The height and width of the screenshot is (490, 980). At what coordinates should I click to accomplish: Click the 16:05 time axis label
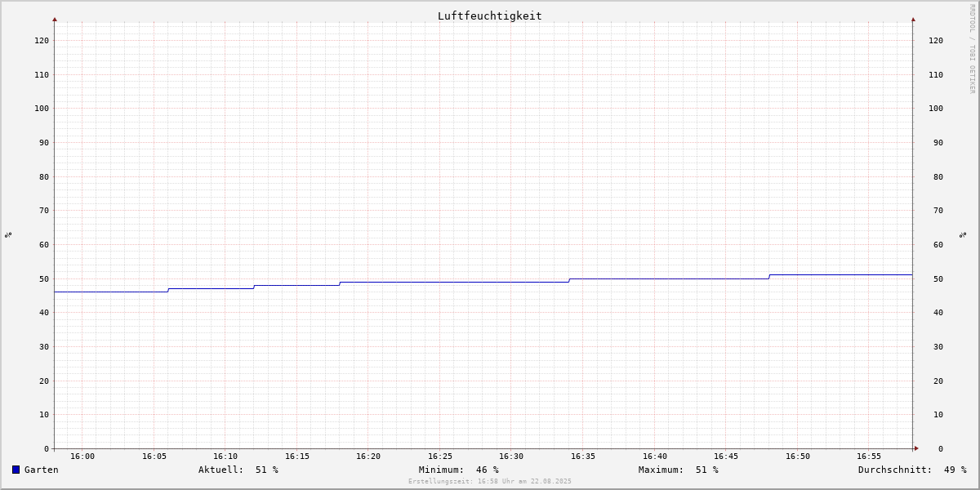[x=154, y=456]
